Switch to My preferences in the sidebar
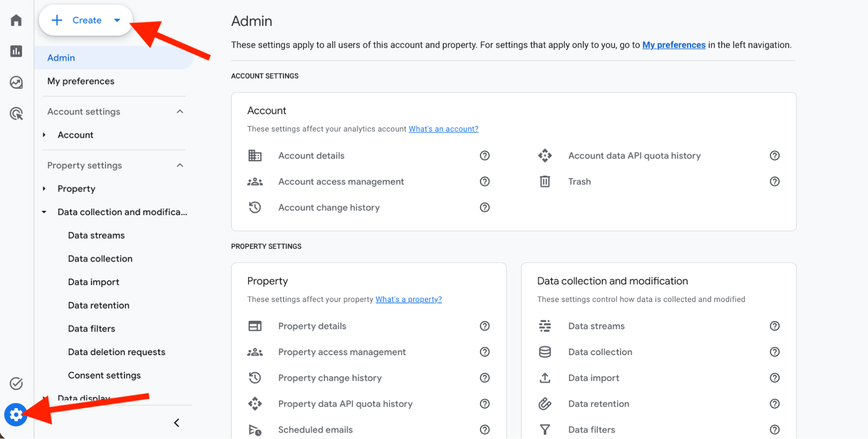868x439 pixels. coord(81,81)
